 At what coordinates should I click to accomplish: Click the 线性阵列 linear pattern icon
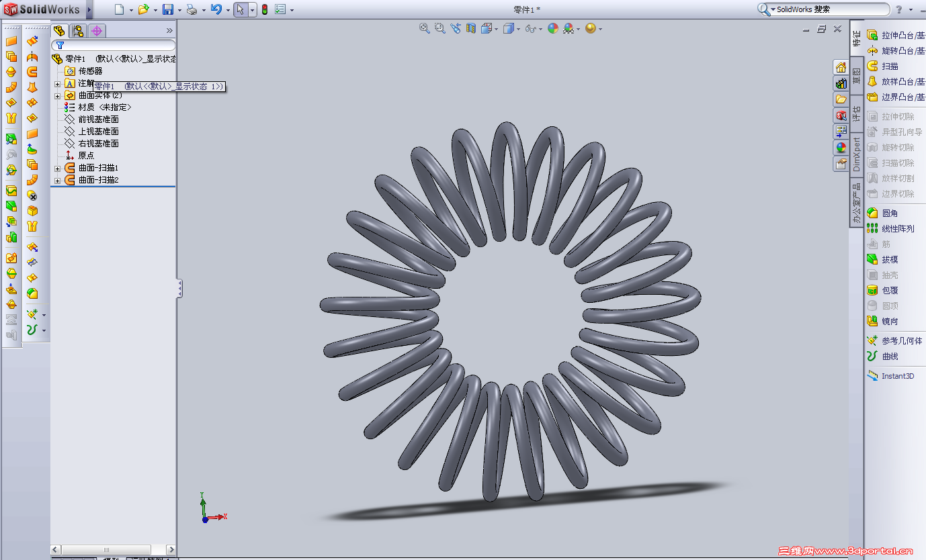click(873, 229)
